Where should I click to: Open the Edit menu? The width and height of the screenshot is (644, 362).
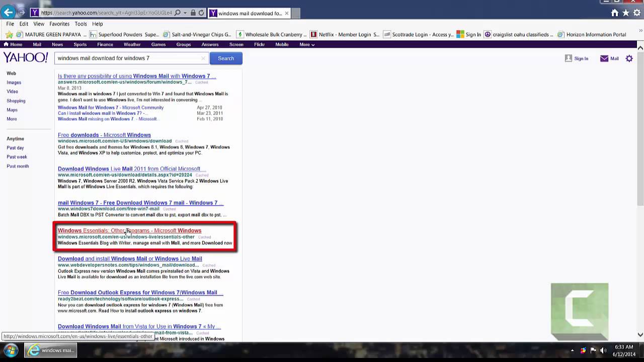pos(24,24)
